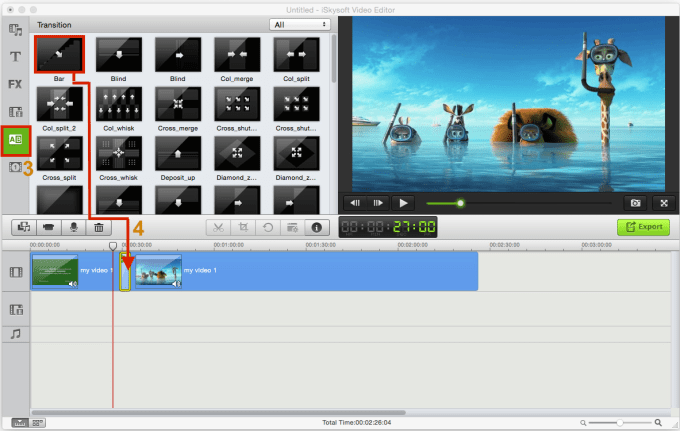Select the Cross_whisk transition
680x431 pixels.
118,153
